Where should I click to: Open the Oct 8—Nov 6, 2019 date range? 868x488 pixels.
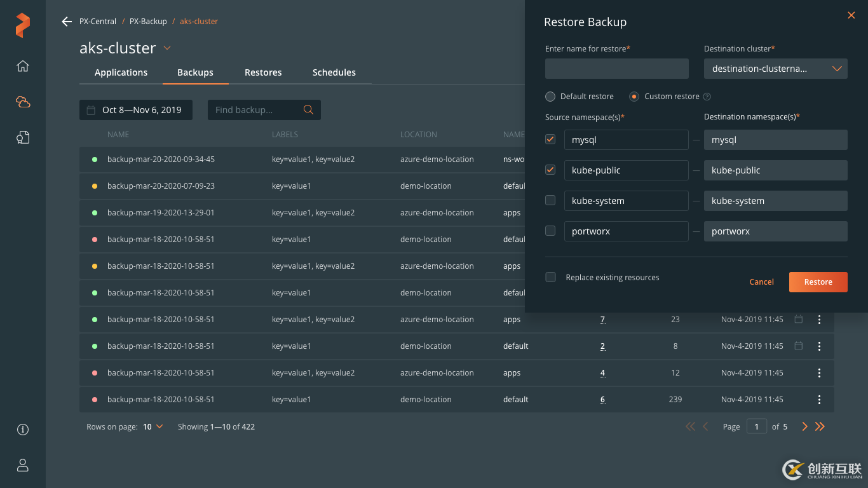[x=136, y=110]
